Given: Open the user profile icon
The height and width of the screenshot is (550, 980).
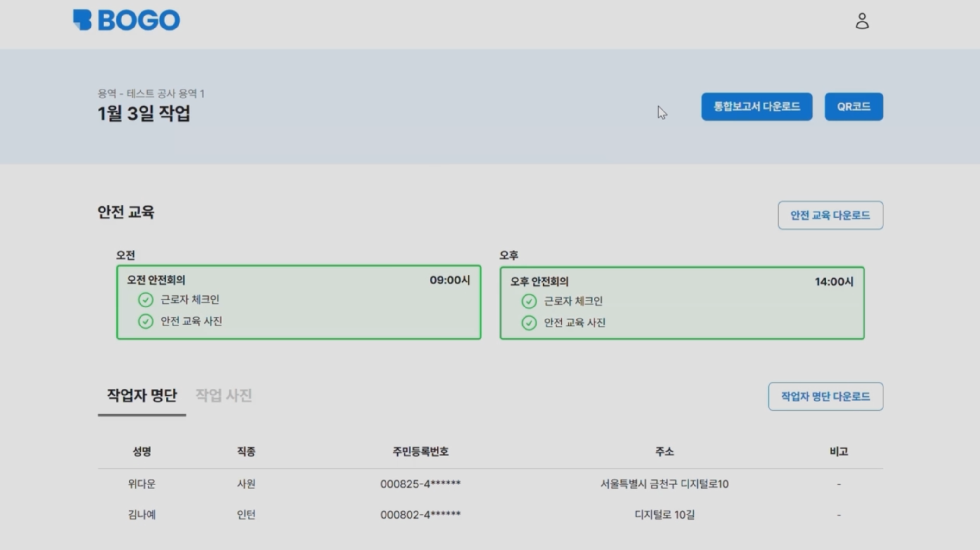Looking at the screenshot, I should [x=862, y=21].
